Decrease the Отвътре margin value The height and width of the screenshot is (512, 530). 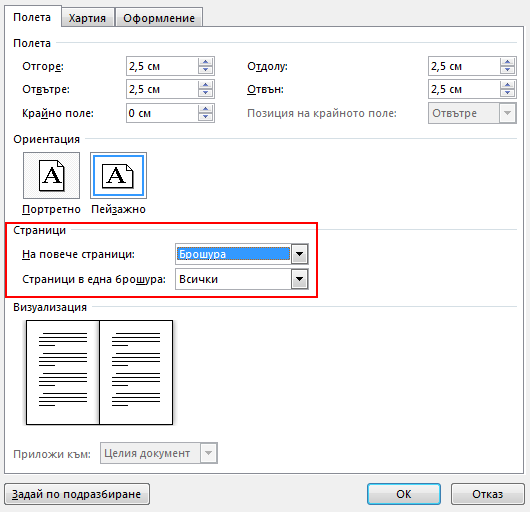[x=206, y=93]
